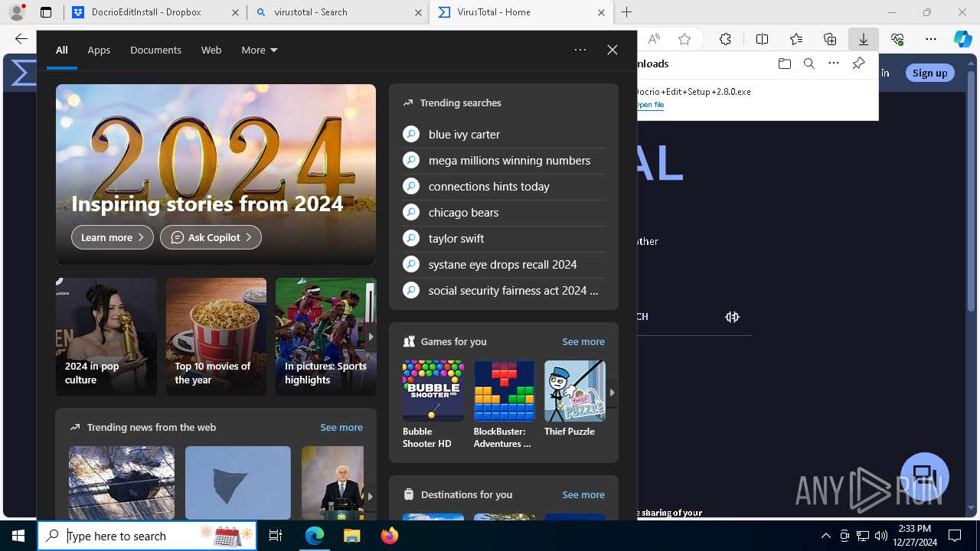
Task: Click Ask Copilot button
Action: tap(211, 237)
